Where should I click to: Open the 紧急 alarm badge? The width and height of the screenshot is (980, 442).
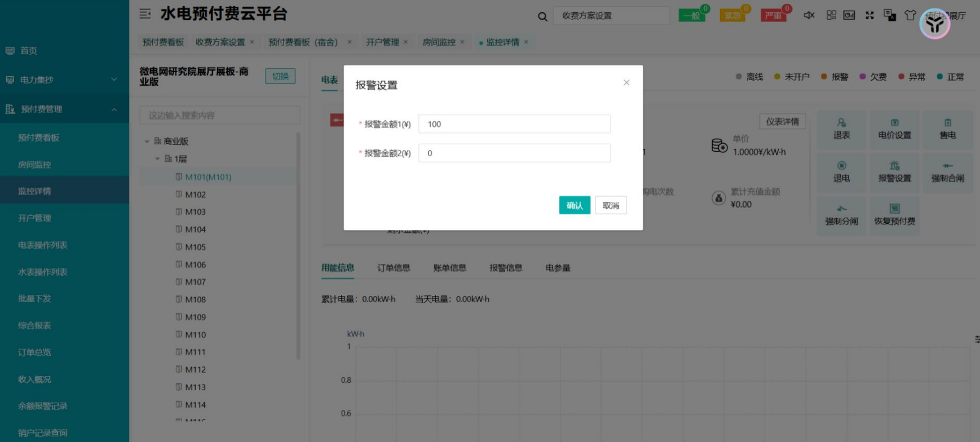click(x=733, y=15)
